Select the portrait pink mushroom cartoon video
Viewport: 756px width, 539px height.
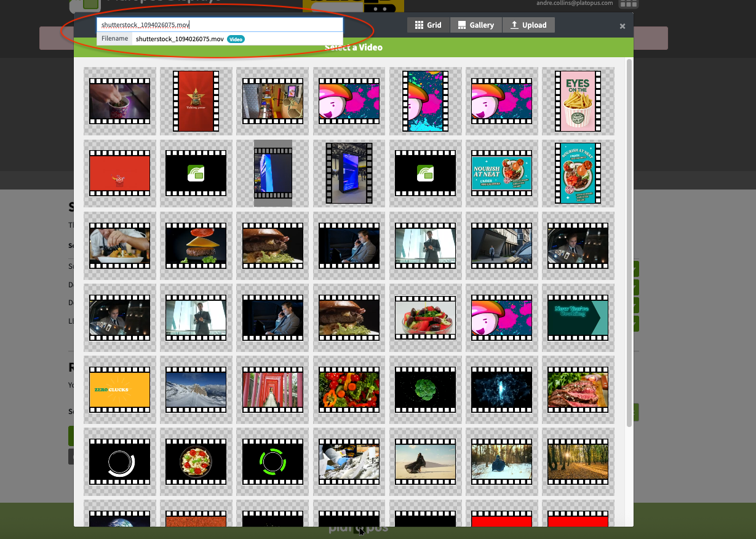[425, 101]
